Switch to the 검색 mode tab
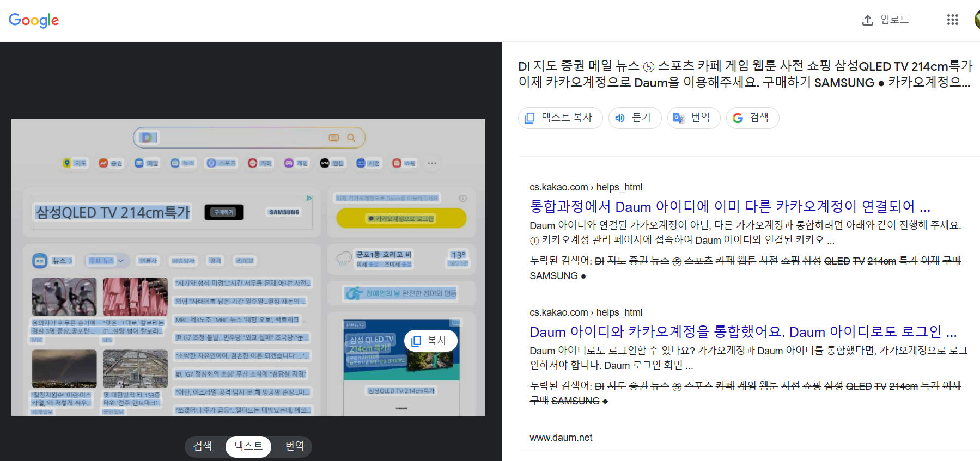Viewport: 980px width, 461px height. tap(203, 446)
